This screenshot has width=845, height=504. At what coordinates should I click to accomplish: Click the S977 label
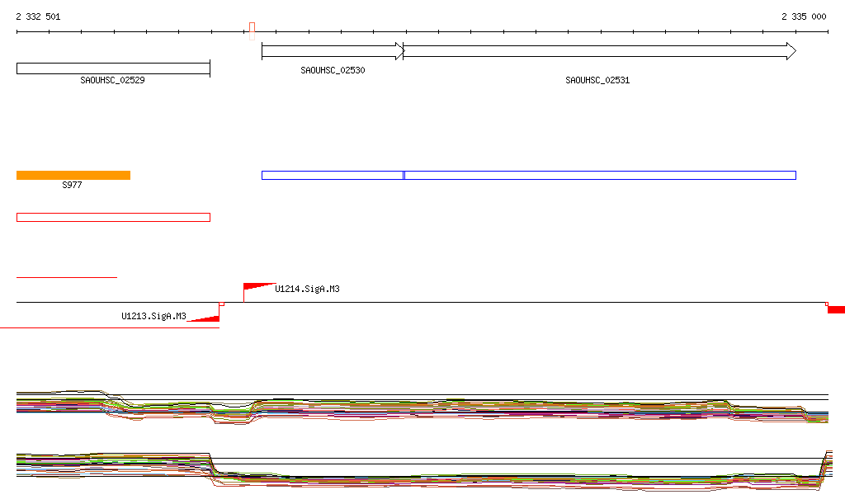coord(72,185)
